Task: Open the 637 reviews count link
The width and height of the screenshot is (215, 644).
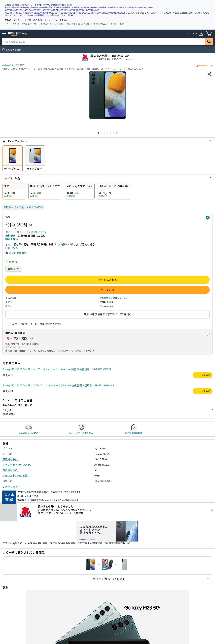Action: [x=211, y=66]
